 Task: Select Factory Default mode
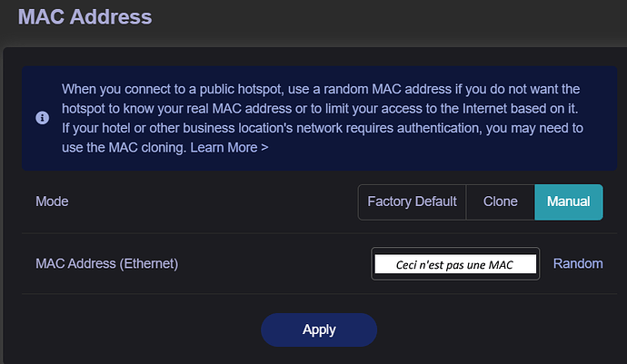point(412,202)
